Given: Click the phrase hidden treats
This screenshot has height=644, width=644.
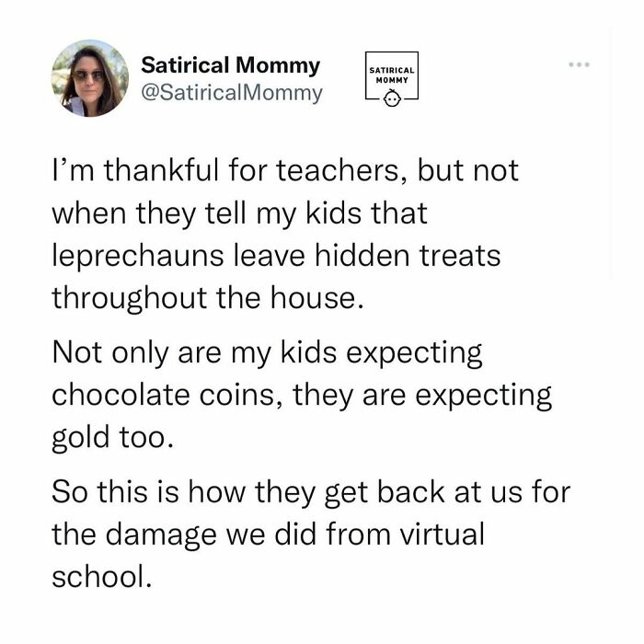Looking at the screenshot, I should click(x=408, y=255).
